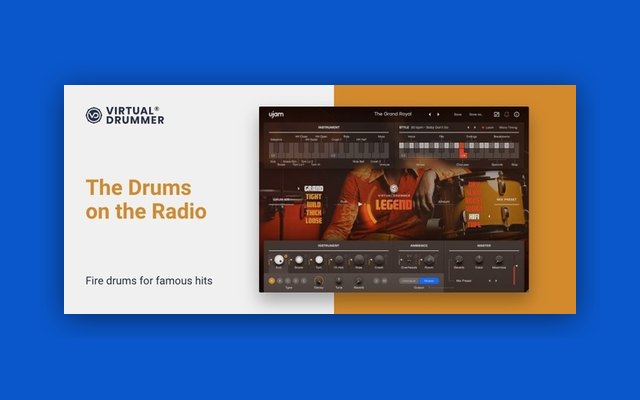Click the Slam arc control beside LEGEND
This screenshot has width=640, height=400.
pyautogui.click(x=371, y=206)
